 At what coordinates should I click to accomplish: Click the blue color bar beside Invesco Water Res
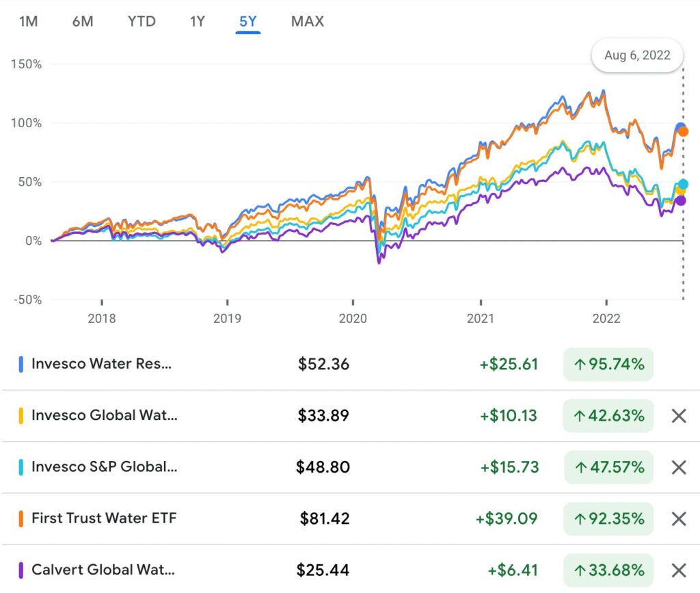pos(20,363)
